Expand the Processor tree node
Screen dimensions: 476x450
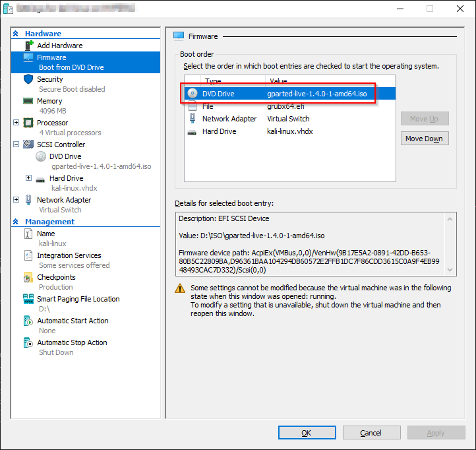pyautogui.click(x=16, y=123)
